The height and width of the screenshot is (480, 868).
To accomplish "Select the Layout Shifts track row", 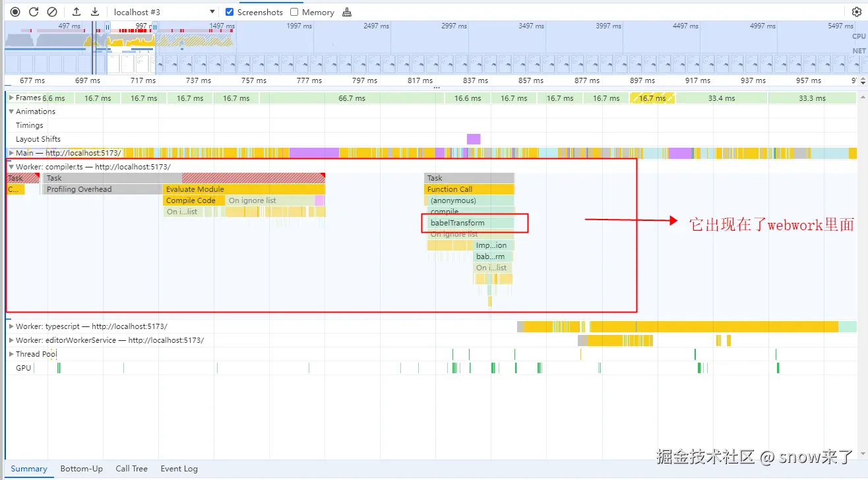I will tap(38, 139).
